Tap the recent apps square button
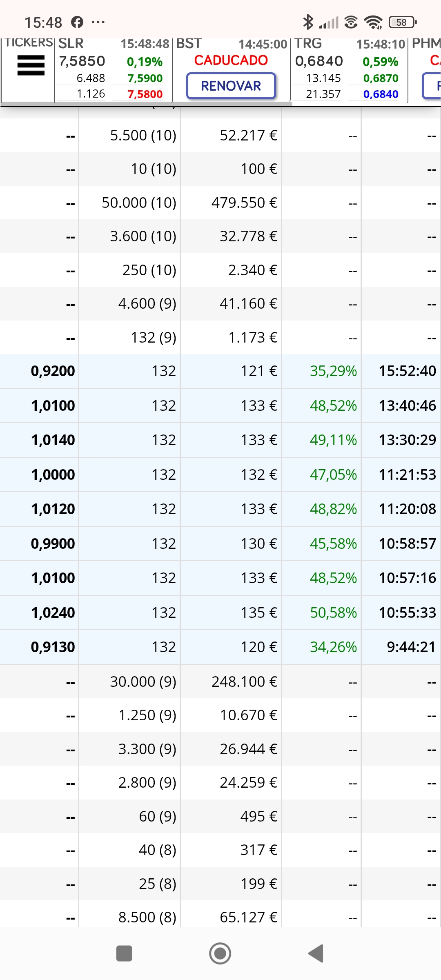441x980 pixels. click(x=124, y=953)
